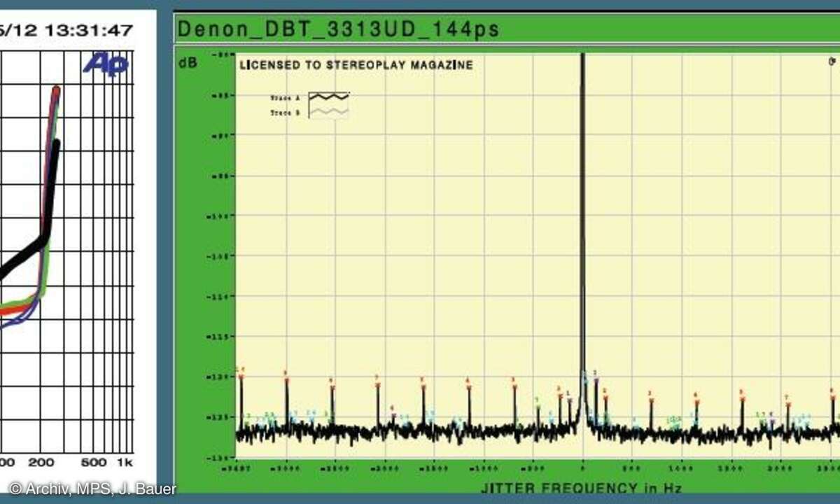840x504 pixels.
Task: Click the 500 frequency axis label
Action: [x=93, y=463]
